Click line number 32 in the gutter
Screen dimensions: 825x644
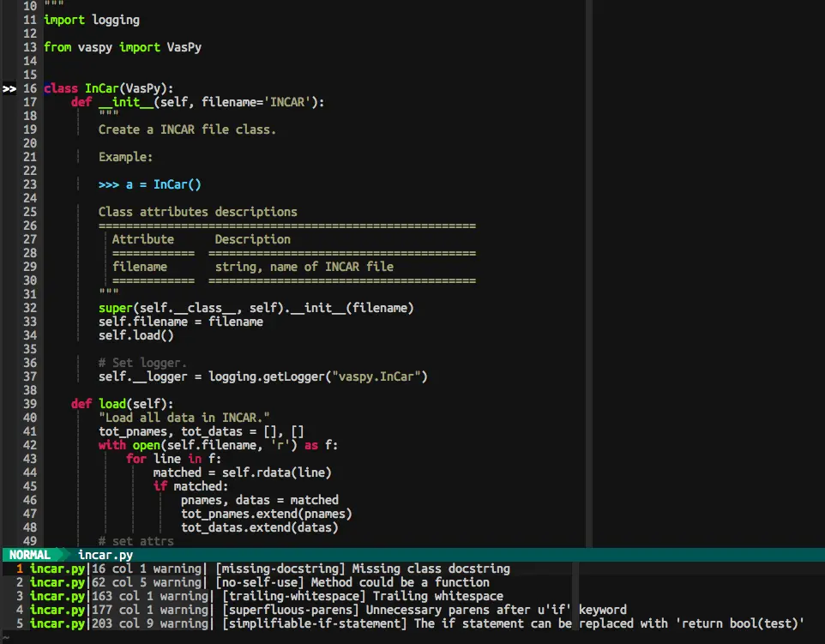(30, 309)
